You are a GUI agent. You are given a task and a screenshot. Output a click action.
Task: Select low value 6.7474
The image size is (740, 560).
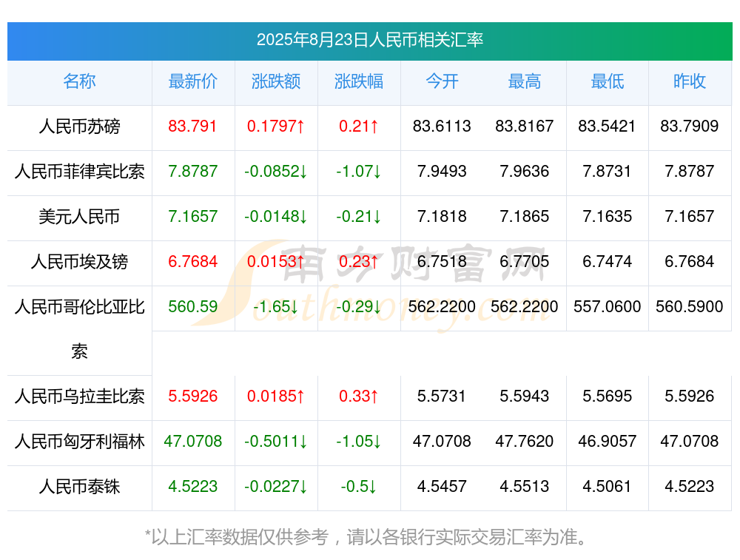[x=607, y=261]
